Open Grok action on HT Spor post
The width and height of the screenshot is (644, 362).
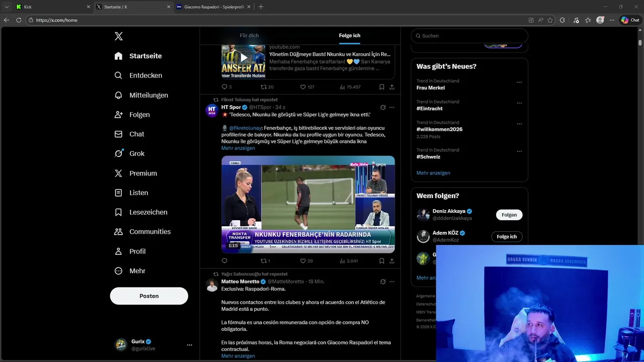(383, 107)
